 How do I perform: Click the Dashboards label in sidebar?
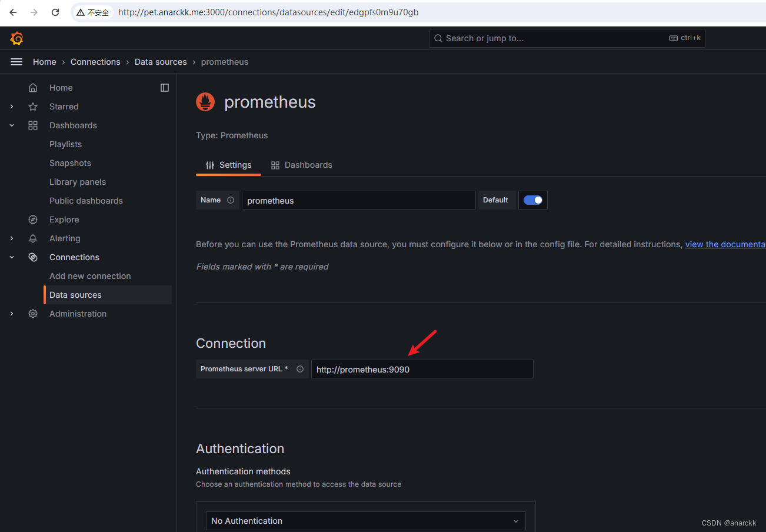click(x=73, y=125)
